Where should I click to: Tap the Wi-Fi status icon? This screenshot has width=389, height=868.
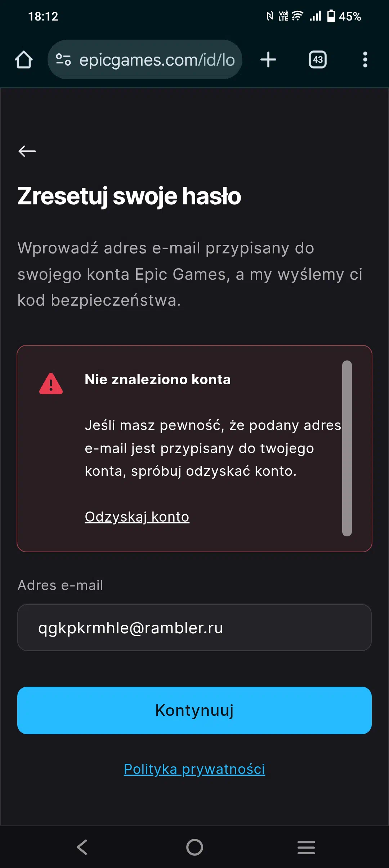[297, 16]
